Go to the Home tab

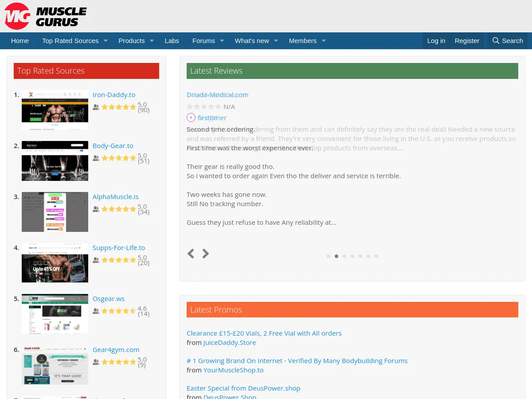click(x=20, y=41)
